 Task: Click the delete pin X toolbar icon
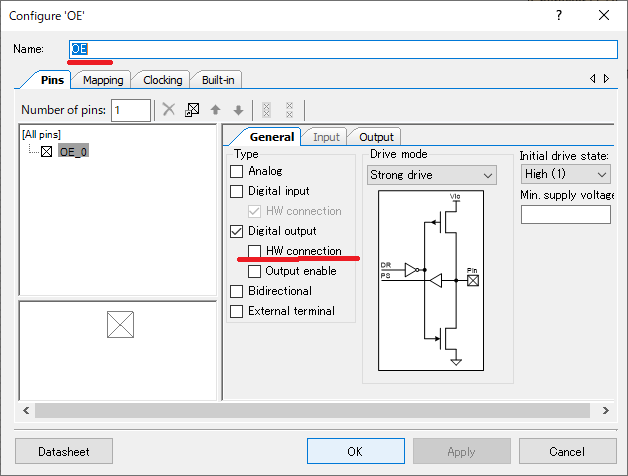tap(169, 109)
